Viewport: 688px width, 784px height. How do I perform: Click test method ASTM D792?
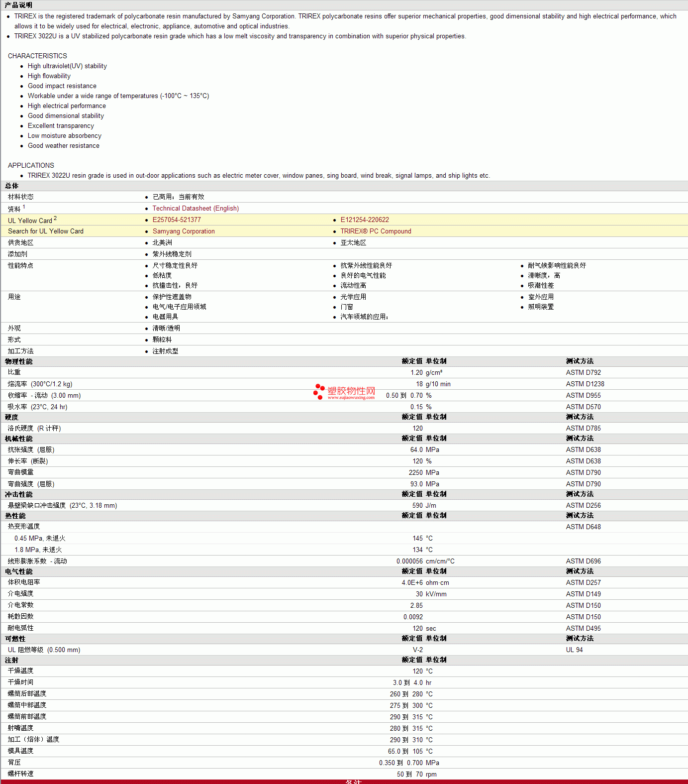coord(584,372)
